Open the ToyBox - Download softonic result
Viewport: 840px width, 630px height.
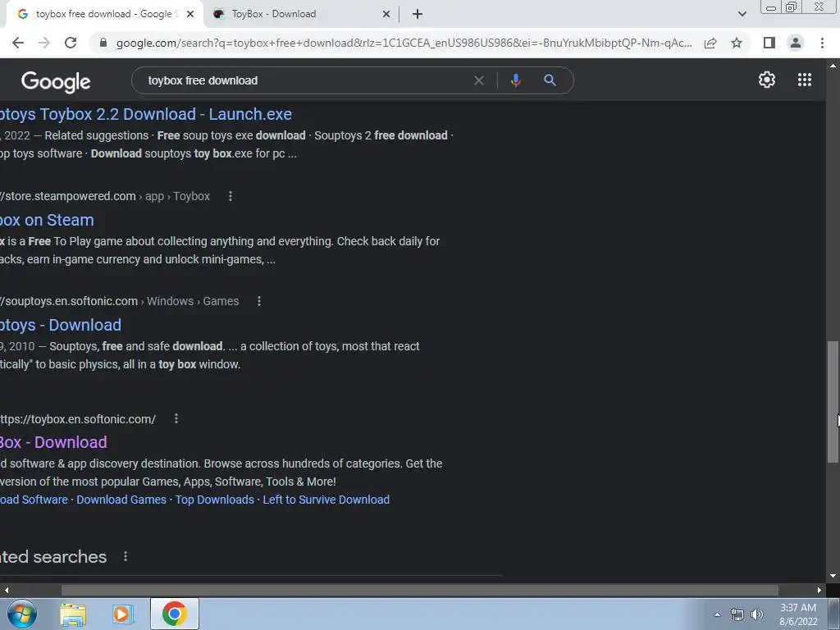coord(53,442)
